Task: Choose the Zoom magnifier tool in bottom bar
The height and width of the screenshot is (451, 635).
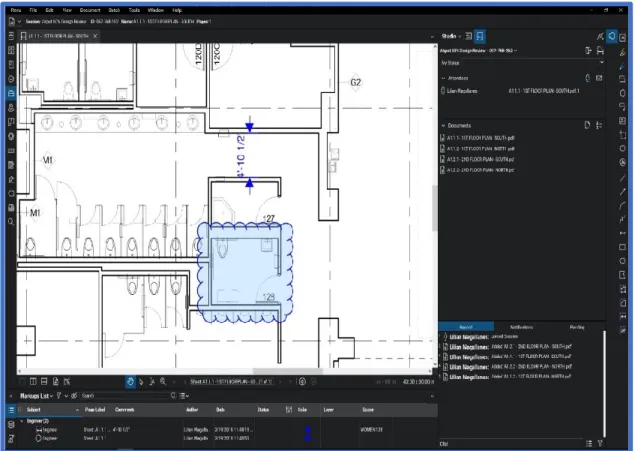Action: coord(163,381)
